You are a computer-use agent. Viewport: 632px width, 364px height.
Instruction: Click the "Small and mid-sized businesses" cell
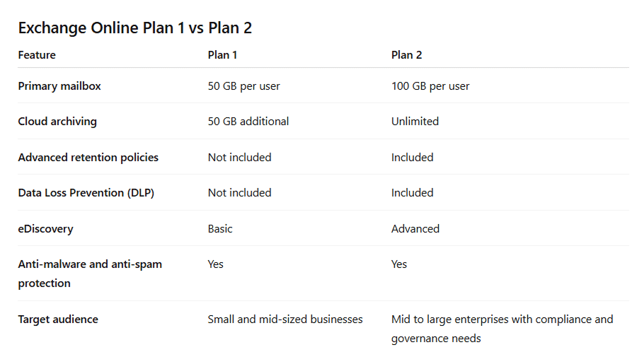[x=285, y=319]
